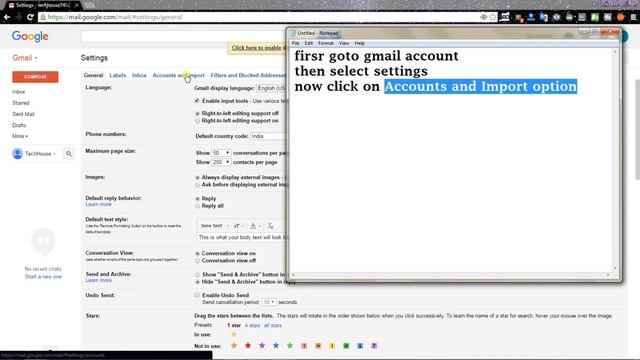The width and height of the screenshot is (640, 360).
Task: Reload the Gmail page
Action: tap(30, 17)
